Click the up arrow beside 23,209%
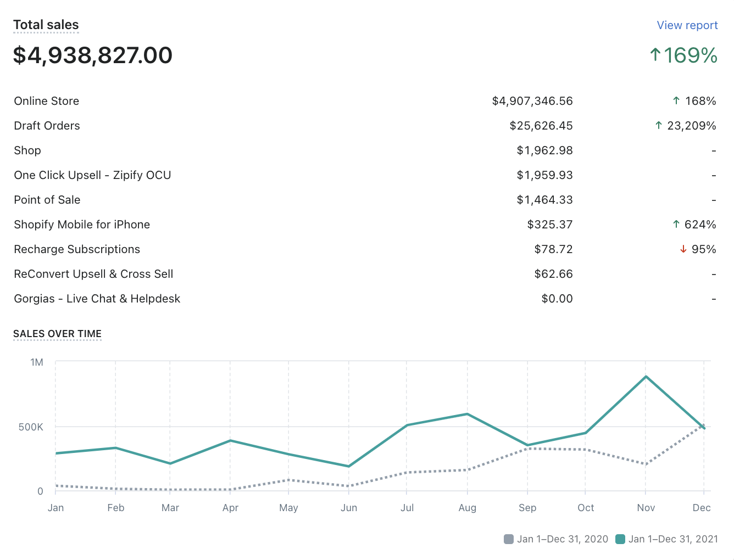This screenshot has width=734, height=560. pos(658,126)
